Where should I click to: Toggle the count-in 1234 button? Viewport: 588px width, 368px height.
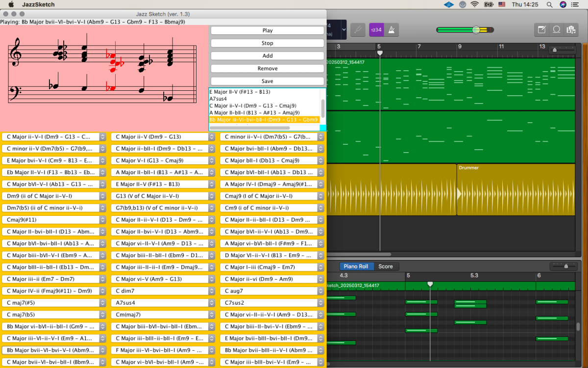click(x=376, y=29)
